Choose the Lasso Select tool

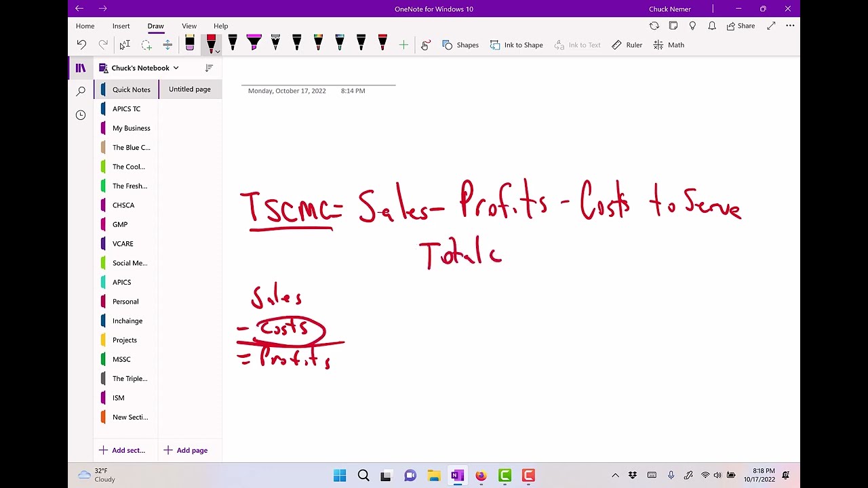click(146, 45)
